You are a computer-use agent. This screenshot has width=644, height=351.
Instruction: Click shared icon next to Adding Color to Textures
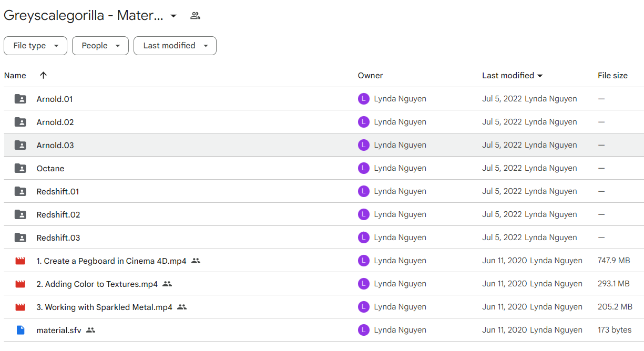click(167, 284)
